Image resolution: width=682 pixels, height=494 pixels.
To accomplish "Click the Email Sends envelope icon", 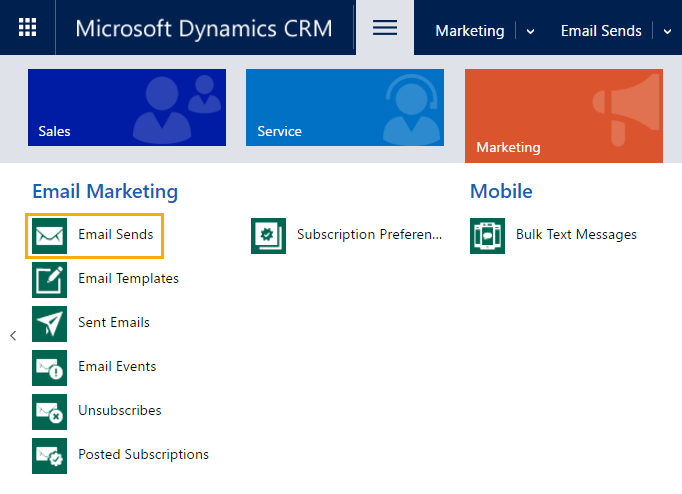I will 50,235.
